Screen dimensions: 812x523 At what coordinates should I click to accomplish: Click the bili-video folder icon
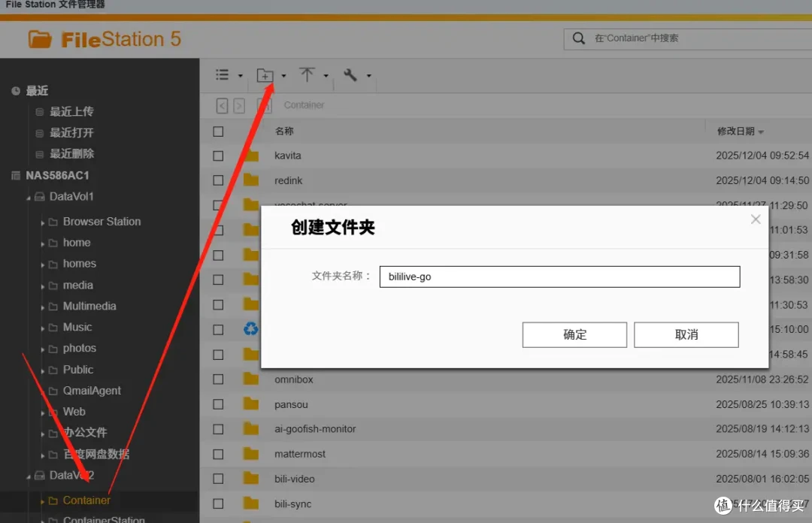click(251, 478)
